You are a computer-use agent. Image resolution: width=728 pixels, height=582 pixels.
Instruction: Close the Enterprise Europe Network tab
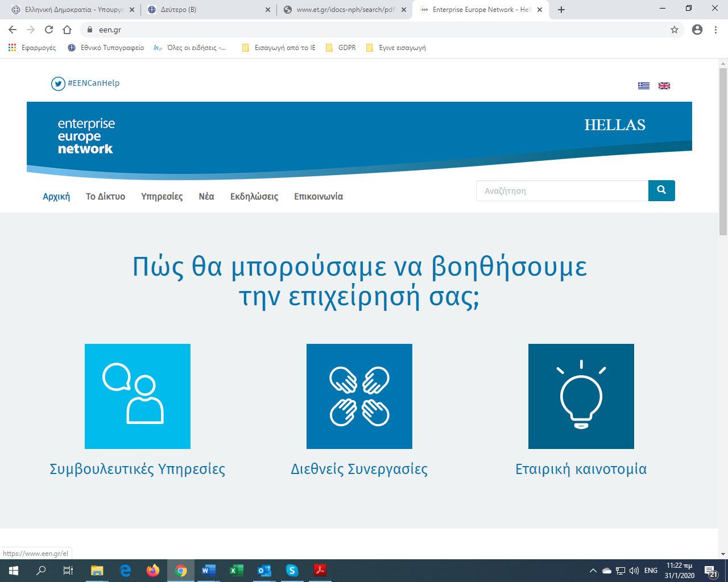(x=540, y=10)
